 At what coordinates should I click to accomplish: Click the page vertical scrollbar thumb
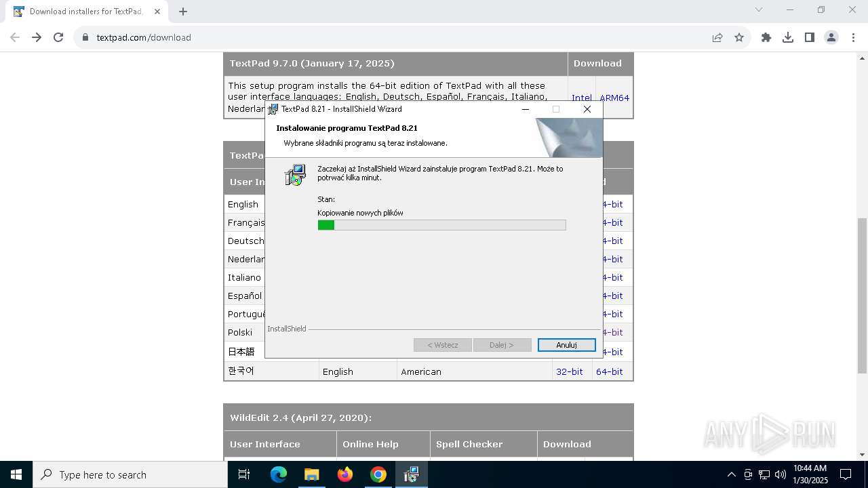862,296
